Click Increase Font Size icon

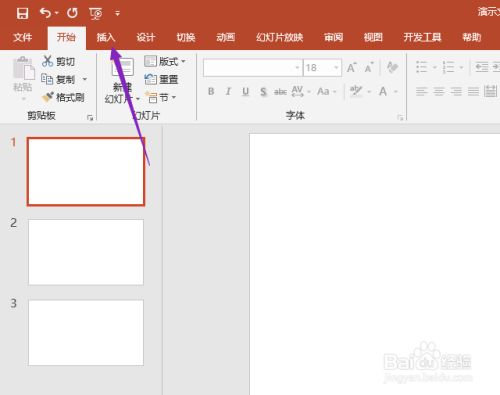pos(351,68)
